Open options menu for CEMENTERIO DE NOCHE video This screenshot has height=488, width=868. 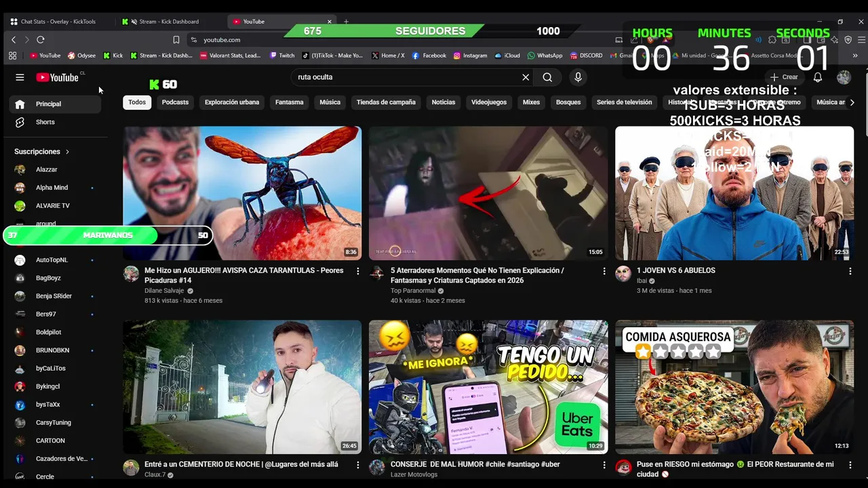tap(358, 465)
